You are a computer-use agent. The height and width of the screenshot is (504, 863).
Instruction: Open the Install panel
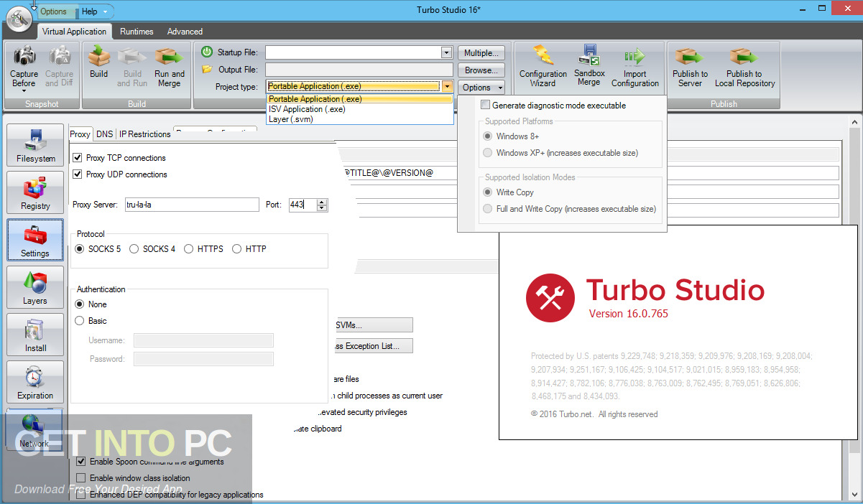pyautogui.click(x=35, y=335)
